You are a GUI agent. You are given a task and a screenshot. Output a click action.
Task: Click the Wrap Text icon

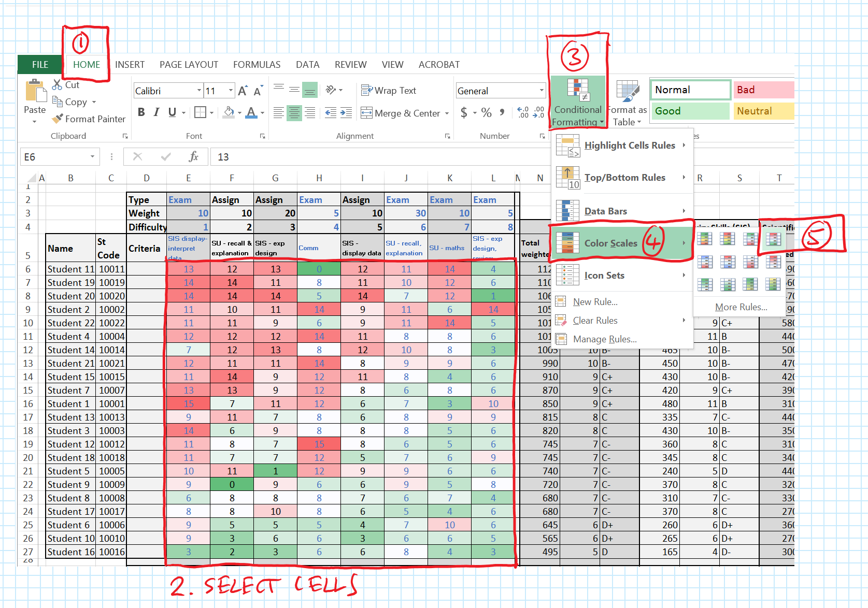367,91
